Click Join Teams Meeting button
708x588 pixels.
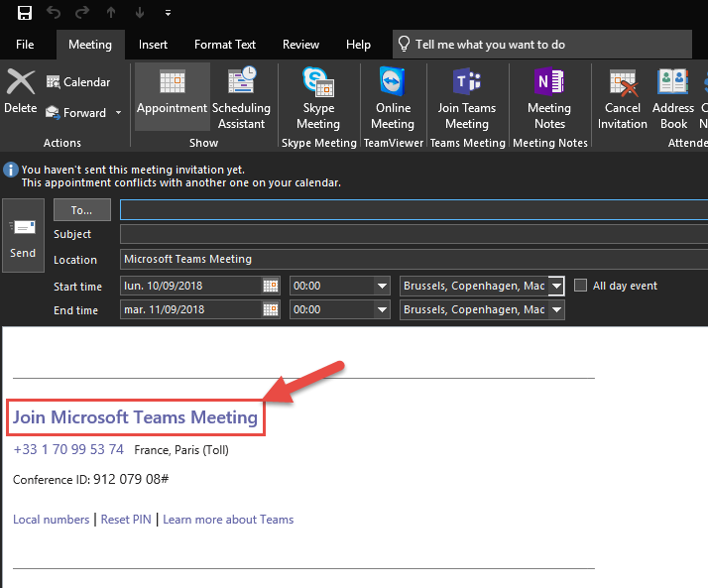point(467,97)
